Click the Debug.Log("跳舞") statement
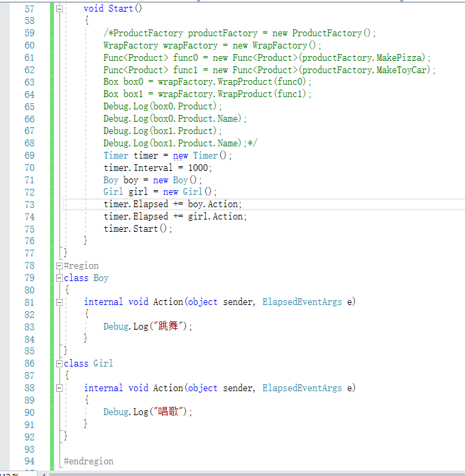The image size is (465, 476). click(x=148, y=326)
